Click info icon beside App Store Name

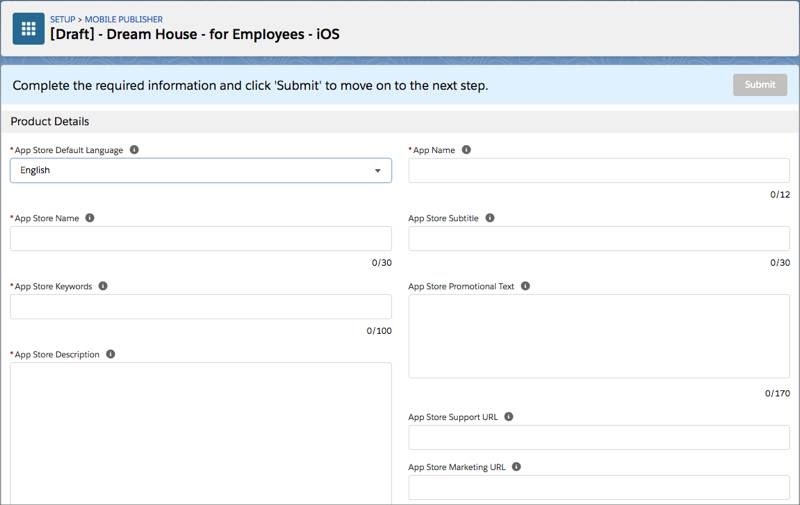(x=90, y=218)
